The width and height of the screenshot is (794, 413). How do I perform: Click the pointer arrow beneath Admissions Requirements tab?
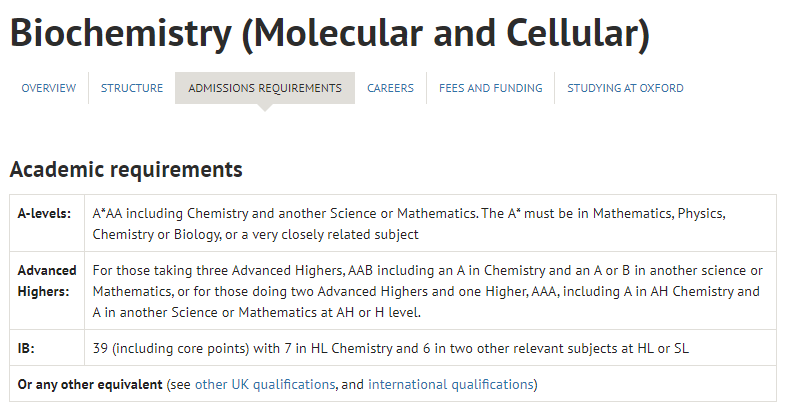point(265,108)
